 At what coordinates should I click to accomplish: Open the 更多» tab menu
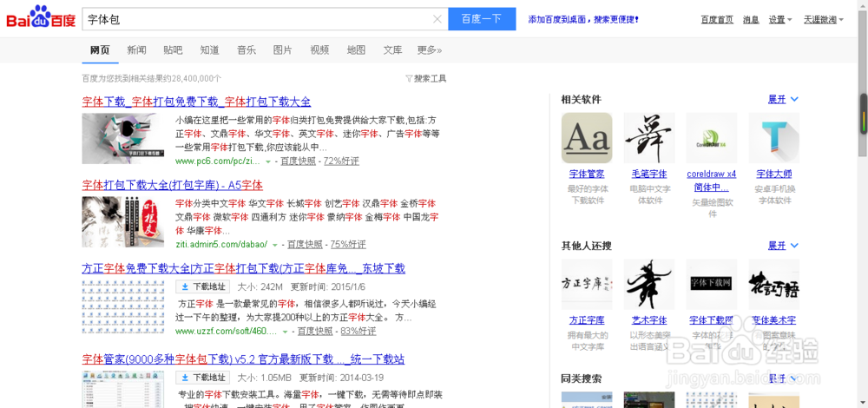pos(430,50)
